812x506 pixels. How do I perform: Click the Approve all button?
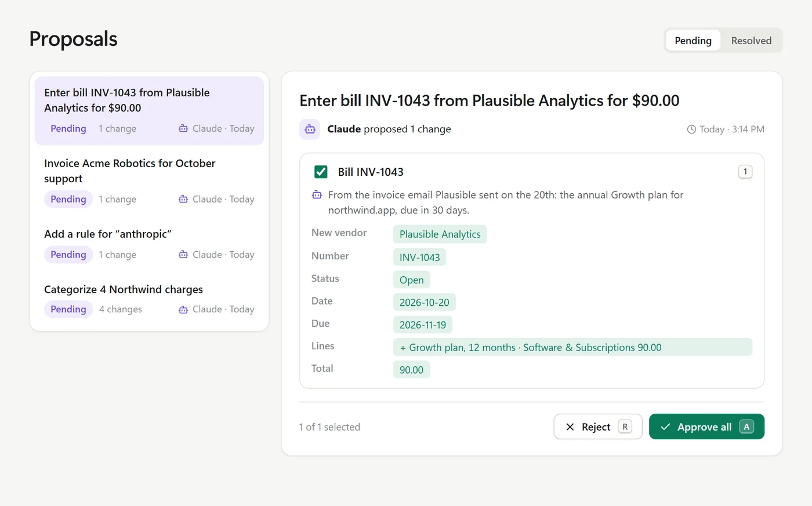click(x=706, y=427)
